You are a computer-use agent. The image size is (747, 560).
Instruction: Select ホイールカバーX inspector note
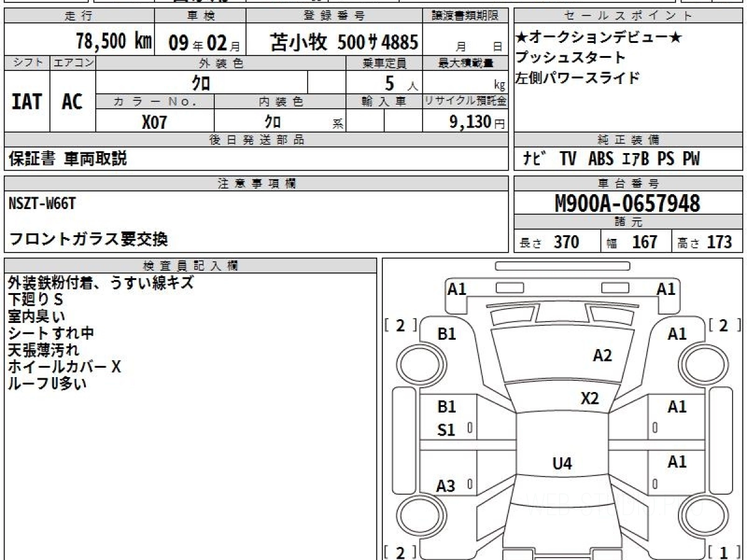(64, 367)
